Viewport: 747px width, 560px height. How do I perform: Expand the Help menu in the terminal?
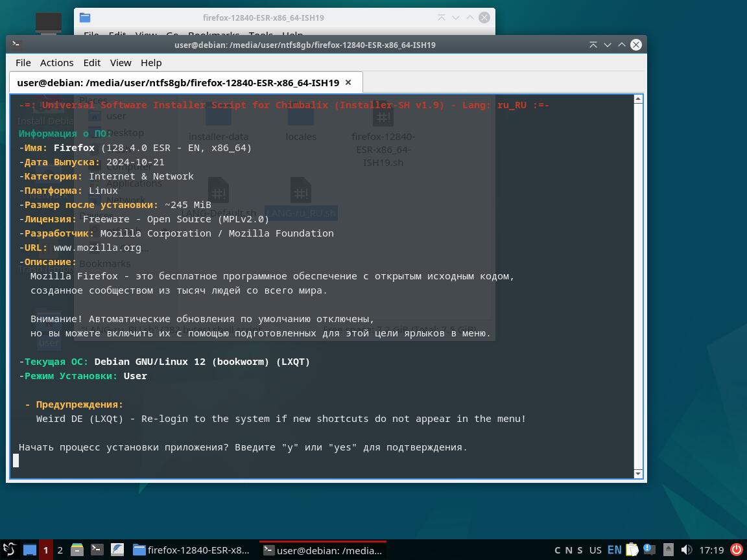tap(151, 63)
